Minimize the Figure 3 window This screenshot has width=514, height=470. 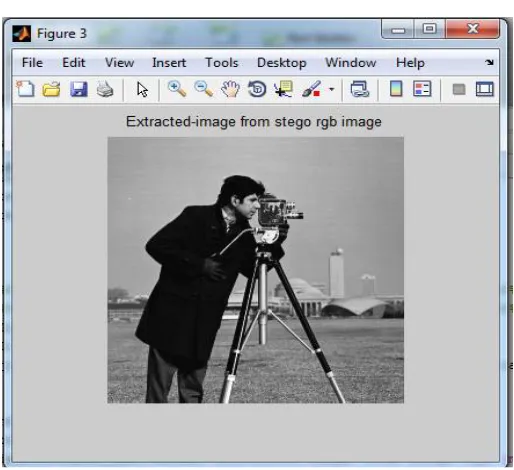pyautogui.click(x=398, y=29)
